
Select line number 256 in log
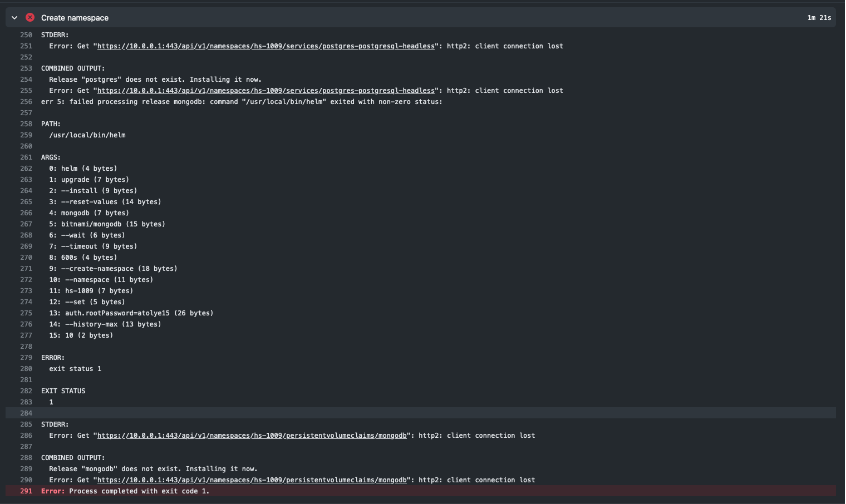tap(26, 102)
